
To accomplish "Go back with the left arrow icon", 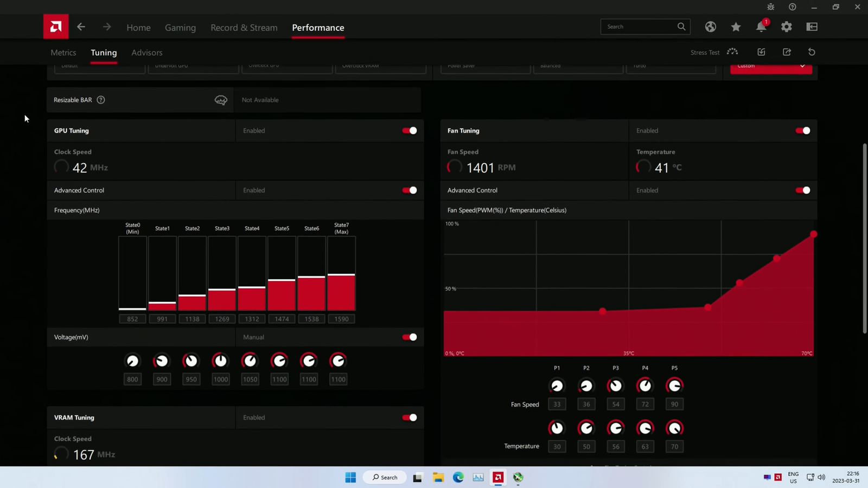I will [81, 27].
